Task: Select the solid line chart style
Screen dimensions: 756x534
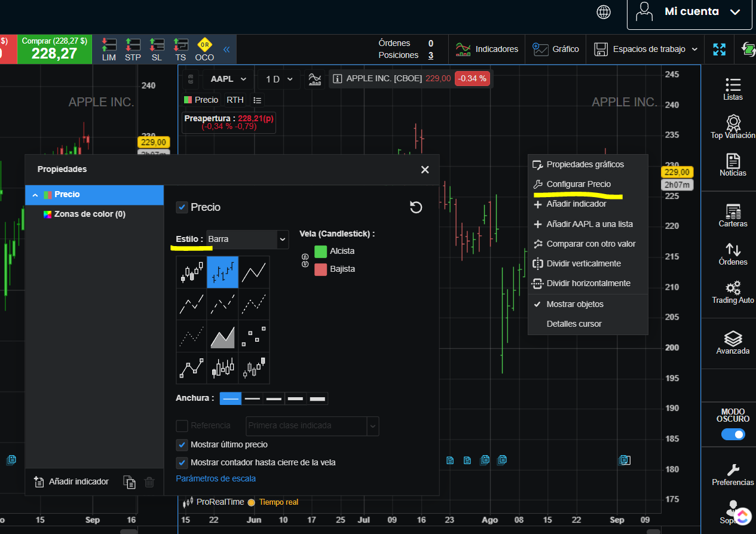Action: pyautogui.click(x=254, y=272)
